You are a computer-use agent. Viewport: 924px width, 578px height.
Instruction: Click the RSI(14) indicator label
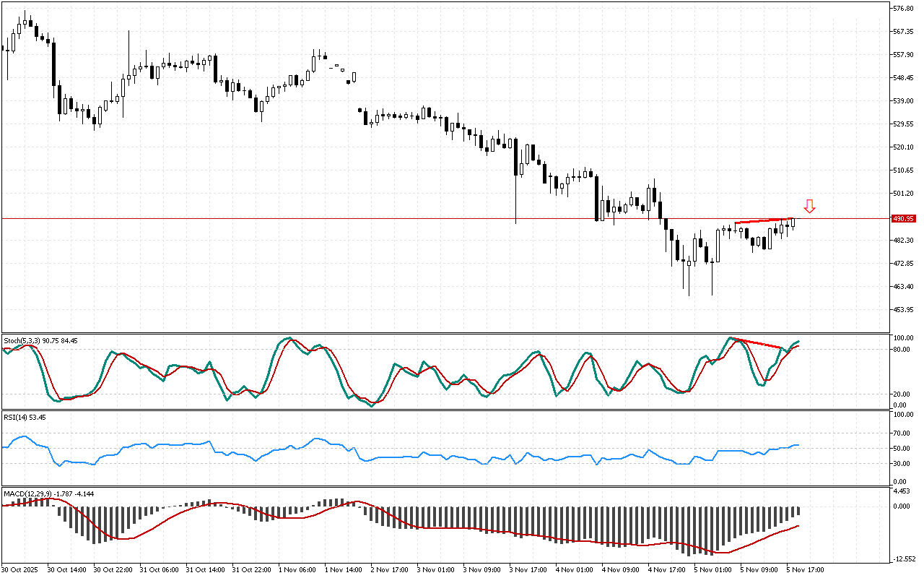[25, 417]
